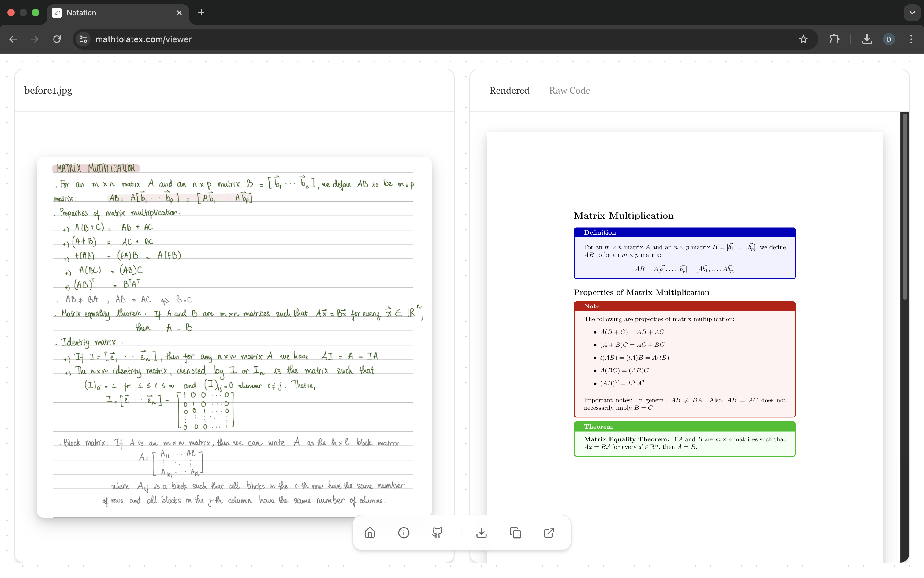Open profile D avatar menu
Image resolution: width=924 pixels, height=578 pixels.
pos(889,39)
